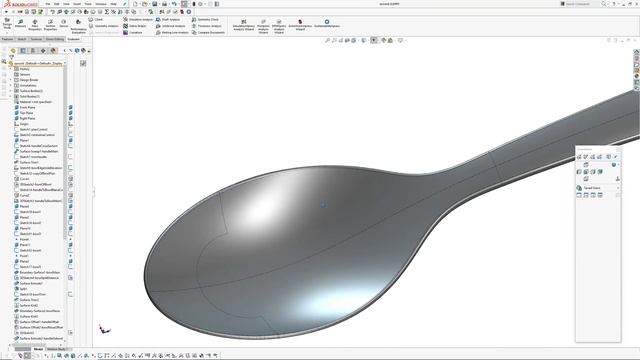Viewport: 640px width, 360px height.
Task: Switch to PropertyManager tab icon
Action: point(23,51)
